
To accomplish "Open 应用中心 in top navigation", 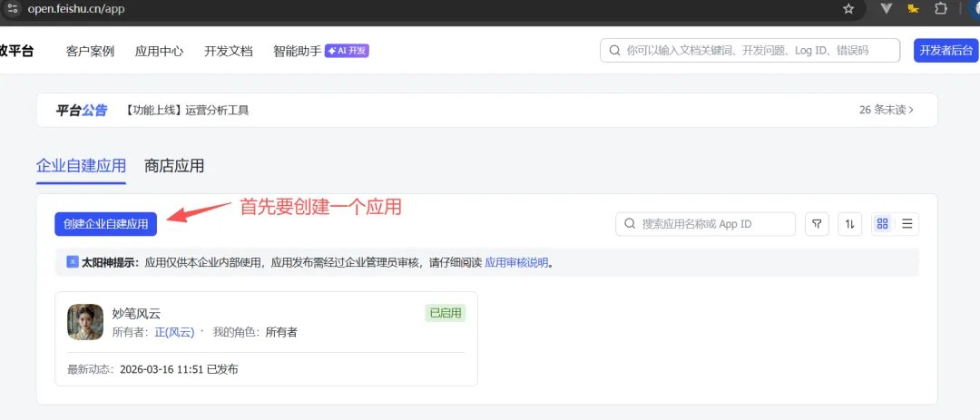I will point(160,51).
